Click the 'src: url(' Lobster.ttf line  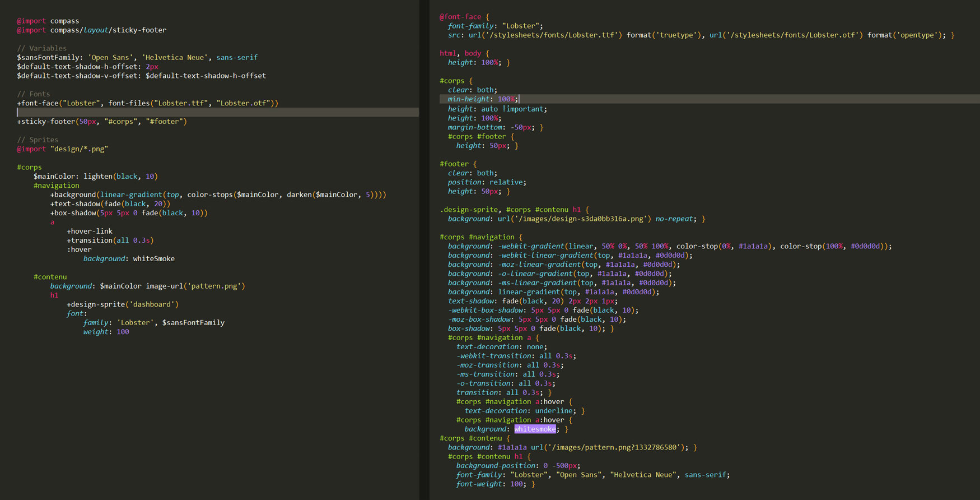pyautogui.click(x=701, y=35)
